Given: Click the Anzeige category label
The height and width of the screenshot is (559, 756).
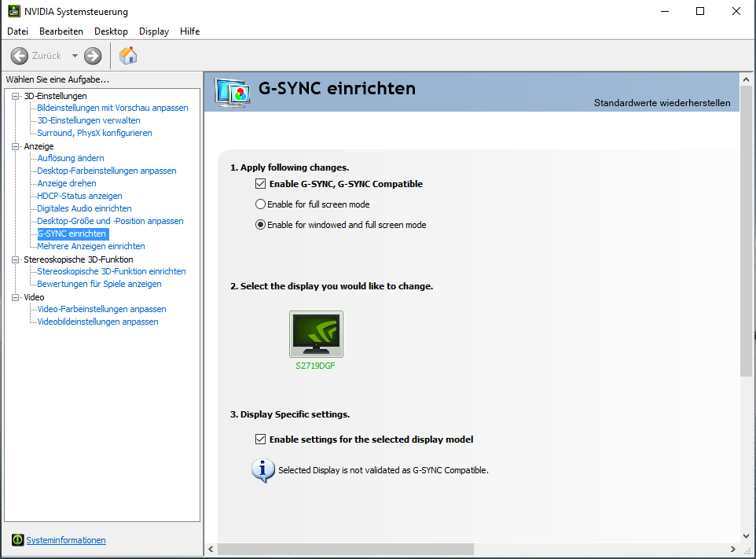Looking at the screenshot, I should tap(39, 146).
